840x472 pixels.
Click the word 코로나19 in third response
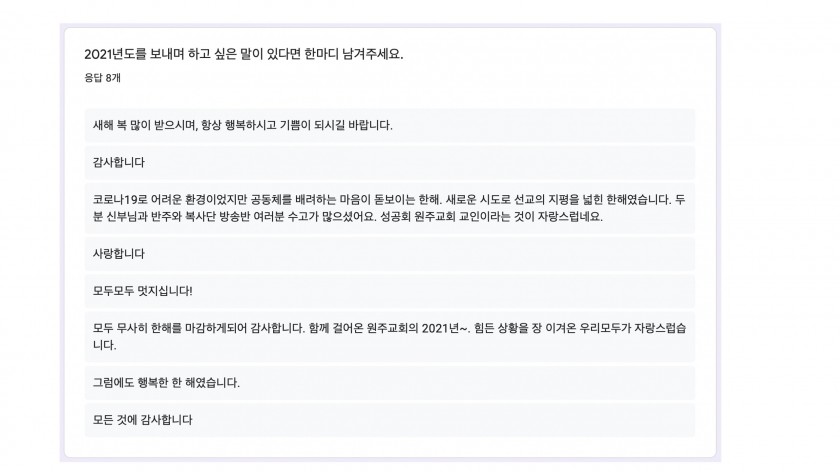pyautogui.click(x=116, y=200)
